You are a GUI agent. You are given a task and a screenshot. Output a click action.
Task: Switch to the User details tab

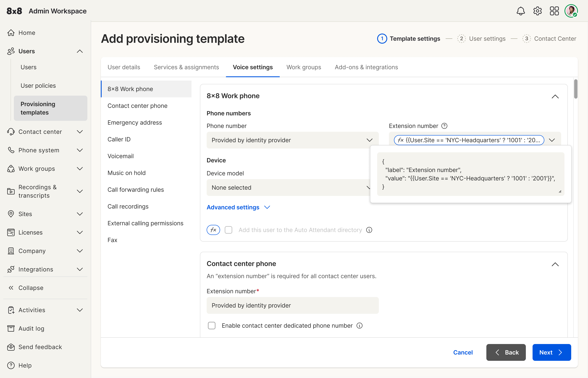tap(124, 67)
